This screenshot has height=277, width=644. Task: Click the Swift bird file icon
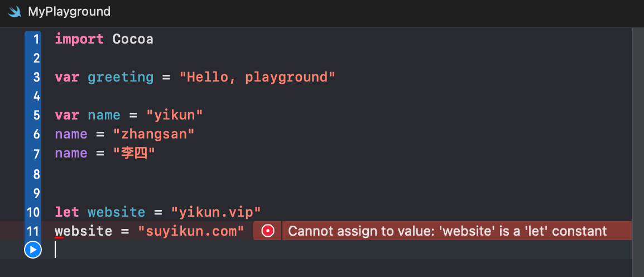coord(15,11)
